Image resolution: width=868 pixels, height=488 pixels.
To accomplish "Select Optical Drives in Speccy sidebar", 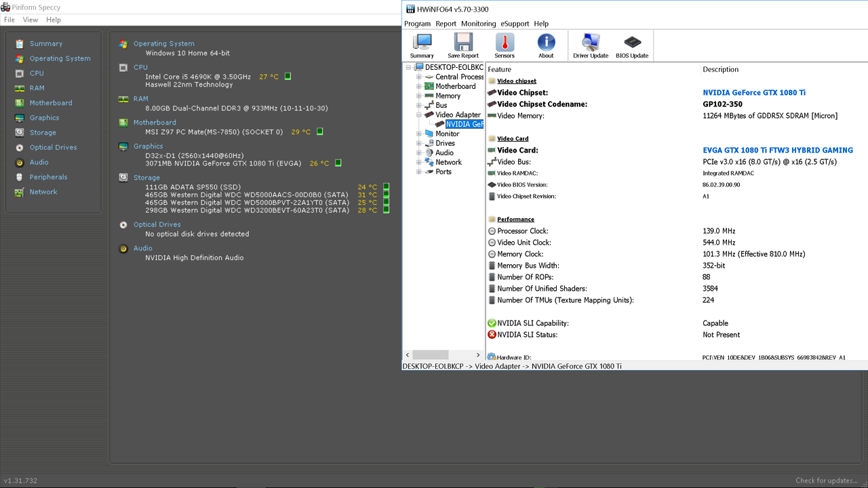I will (53, 148).
